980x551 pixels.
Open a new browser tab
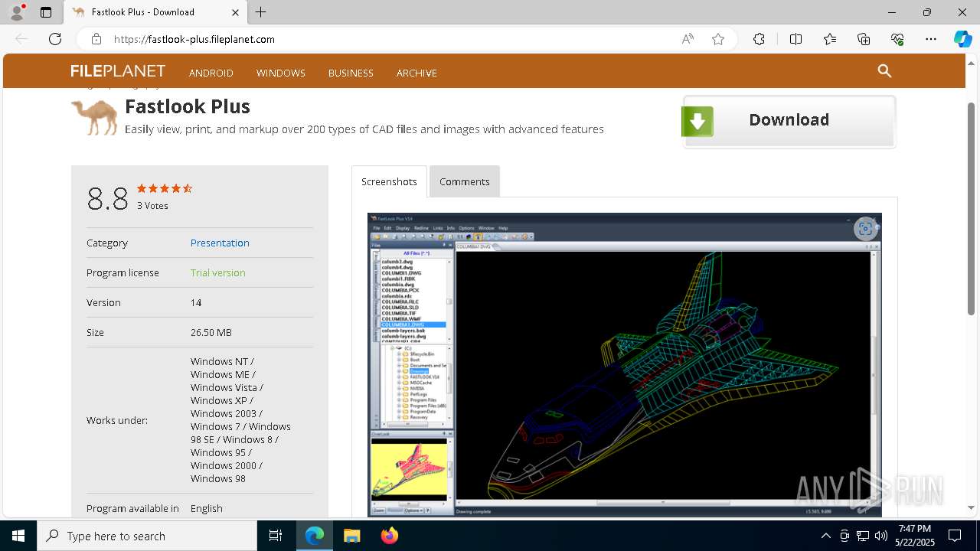tap(261, 12)
